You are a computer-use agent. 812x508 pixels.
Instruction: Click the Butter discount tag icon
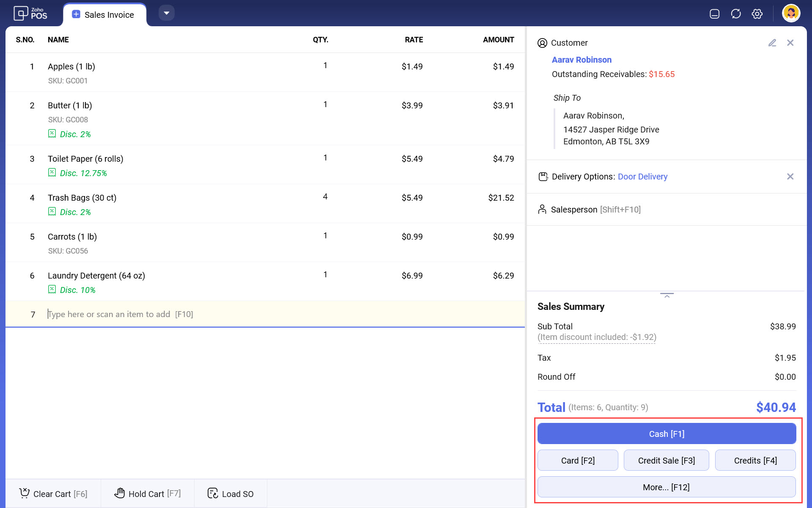52,134
